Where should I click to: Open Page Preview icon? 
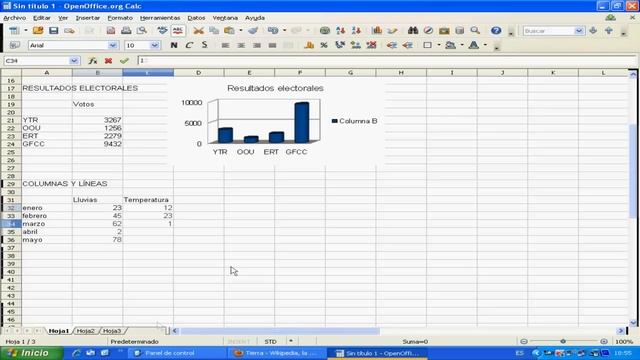coord(142,31)
